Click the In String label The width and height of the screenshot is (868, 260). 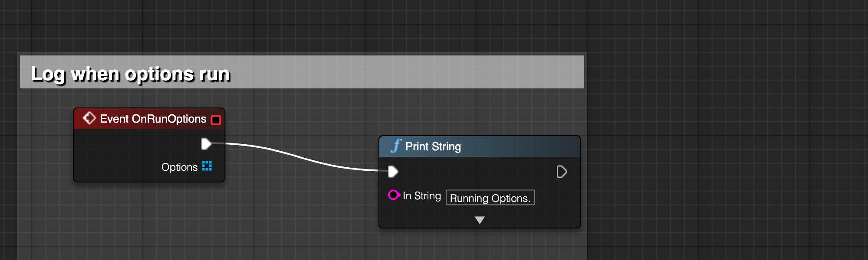pos(422,196)
